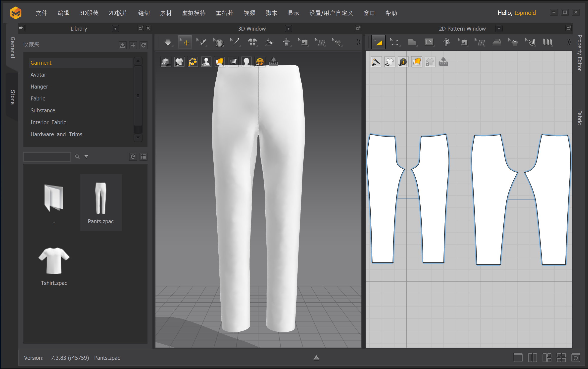Click the upload ruler icon in 3D view
The width and height of the screenshot is (588, 369).
273,62
